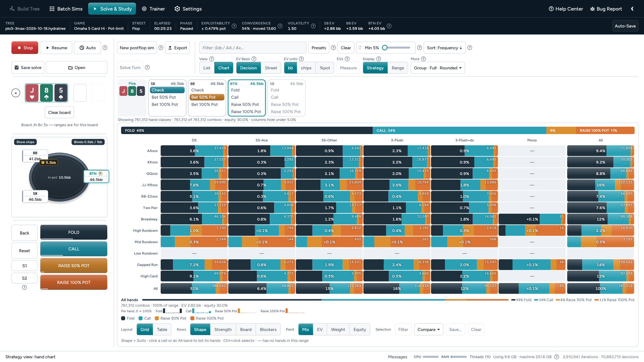Click help icon beside Solve Turn
The image size is (644, 362).
click(147, 67)
